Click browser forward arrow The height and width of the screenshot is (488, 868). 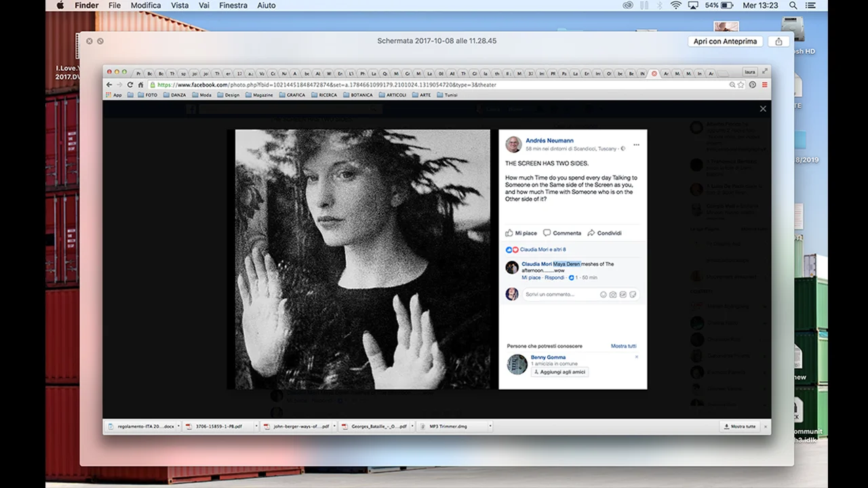tap(119, 85)
